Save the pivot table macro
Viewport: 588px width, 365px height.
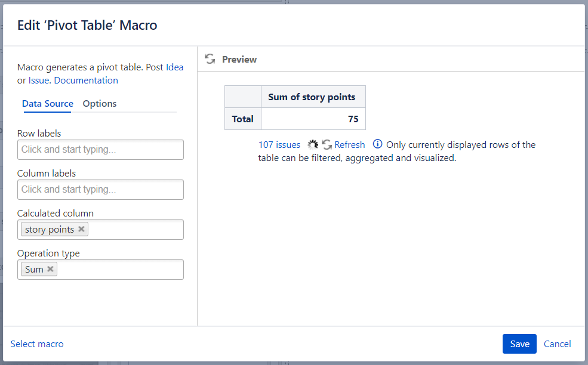pyautogui.click(x=519, y=344)
